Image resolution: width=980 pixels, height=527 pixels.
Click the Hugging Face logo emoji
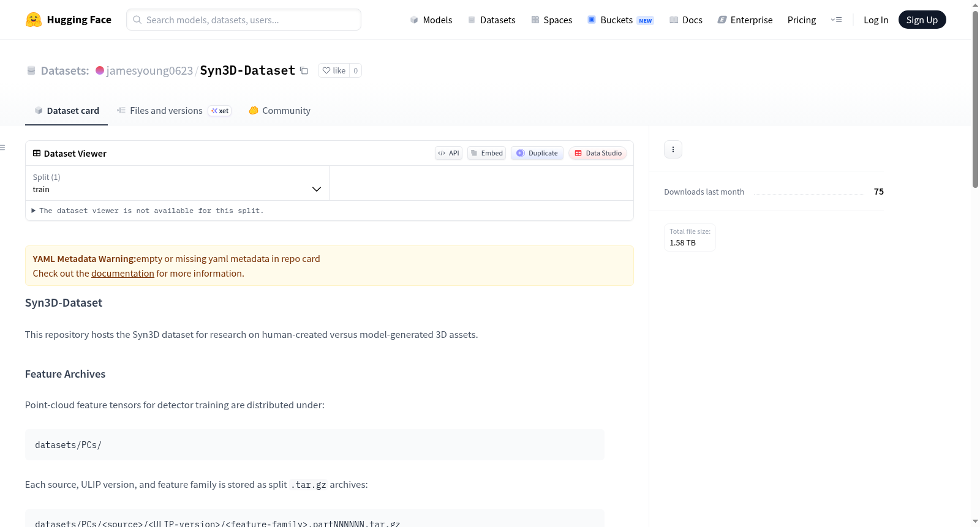coord(33,20)
